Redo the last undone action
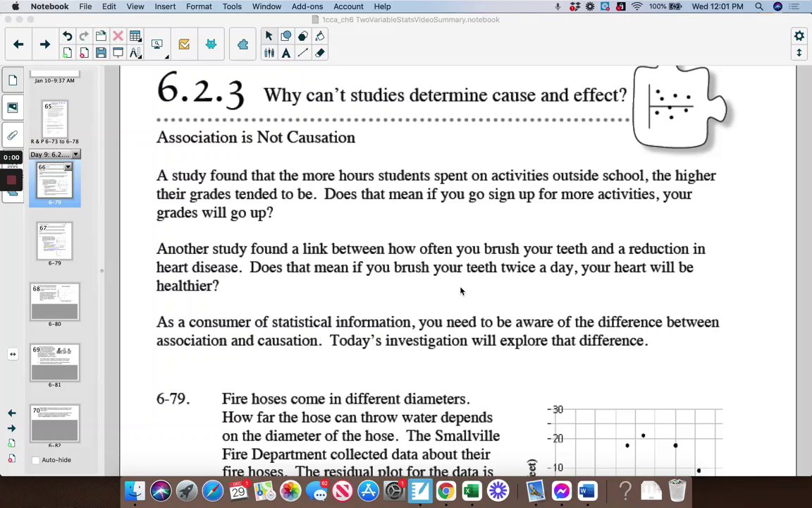This screenshot has width=812, height=508. 84,36
